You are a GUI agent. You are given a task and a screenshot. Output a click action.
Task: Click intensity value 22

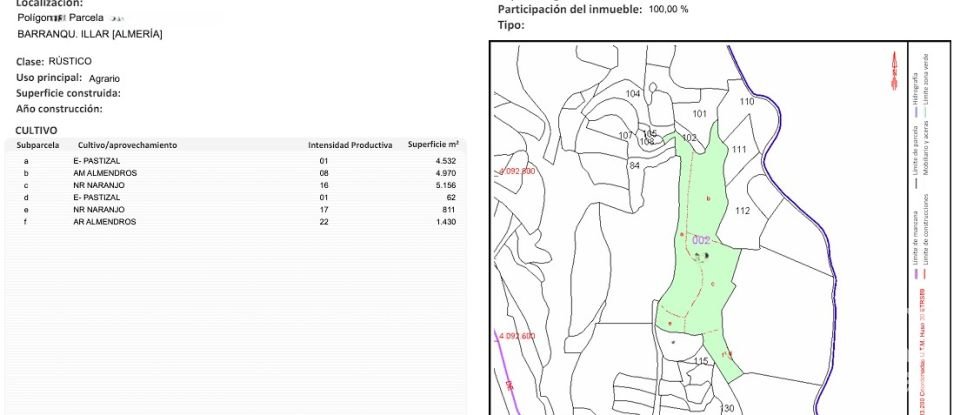pyautogui.click(x=324, y=222)
